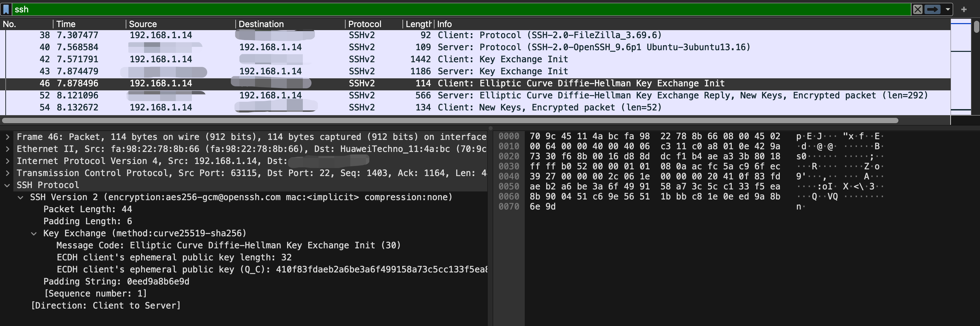Select the Sequence number: 1 field
The image size is (980, 326).
pos(96,294)
